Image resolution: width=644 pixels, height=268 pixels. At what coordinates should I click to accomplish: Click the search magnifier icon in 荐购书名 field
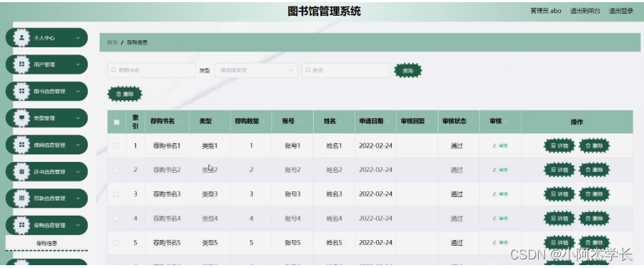point(114,70)
